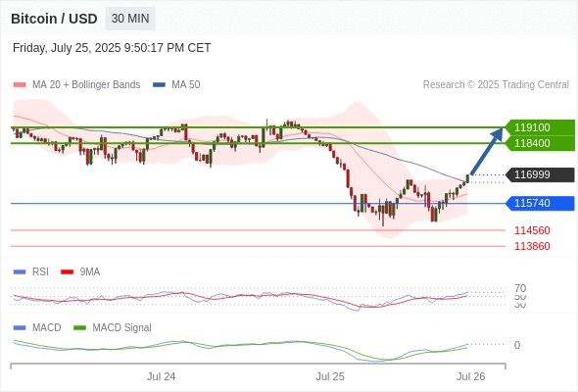
Task: Click the 'Jul 26' date axis label
Action: point(471,376)
